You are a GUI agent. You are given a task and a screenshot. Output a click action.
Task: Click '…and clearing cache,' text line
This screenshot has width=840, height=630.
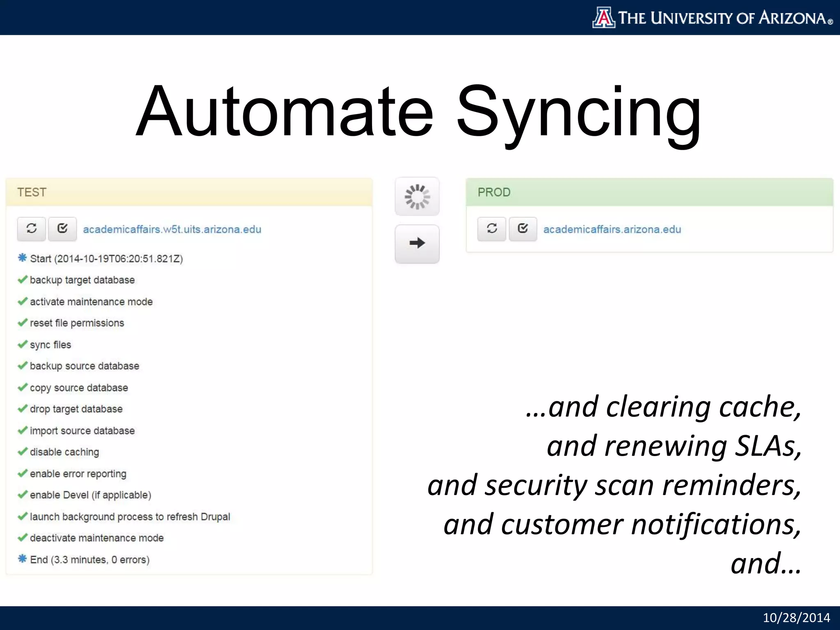coord(663,407)
